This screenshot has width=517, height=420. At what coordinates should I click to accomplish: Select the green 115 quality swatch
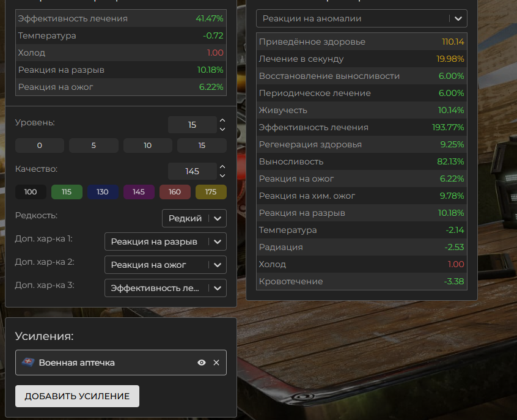[67, 192]
